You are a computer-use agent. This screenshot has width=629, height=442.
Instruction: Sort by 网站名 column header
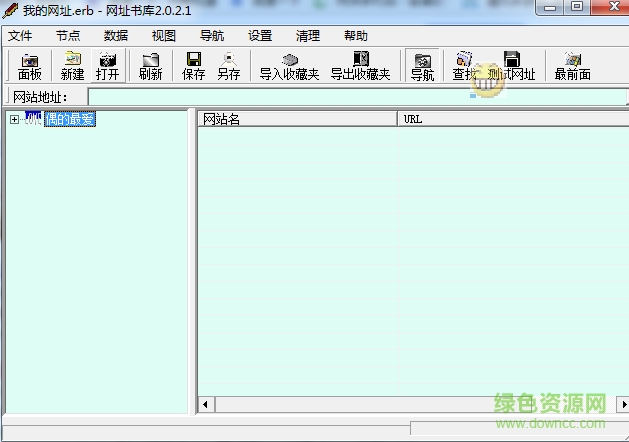pos(297,119)
